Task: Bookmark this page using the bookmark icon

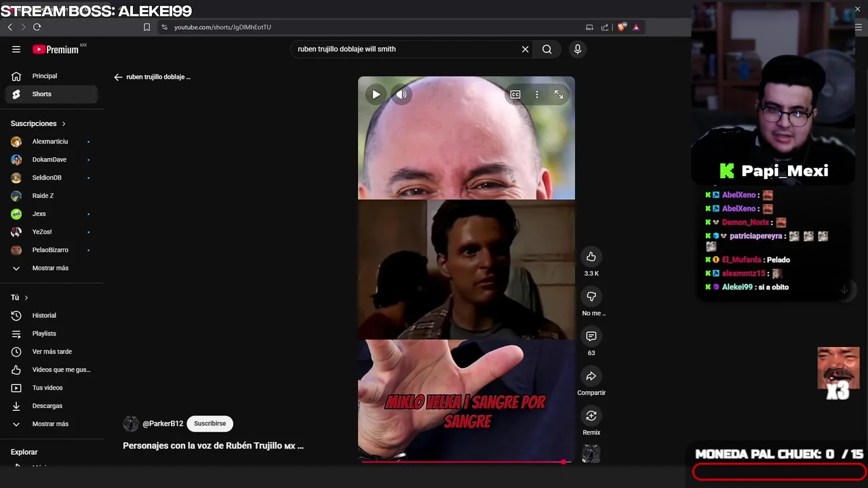Action: point(146,27)
